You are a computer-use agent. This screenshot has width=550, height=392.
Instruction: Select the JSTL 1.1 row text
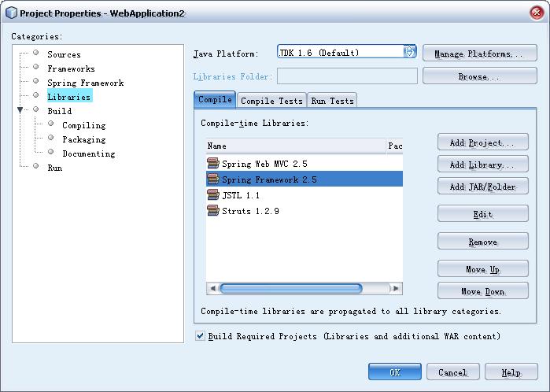(241, 195)
